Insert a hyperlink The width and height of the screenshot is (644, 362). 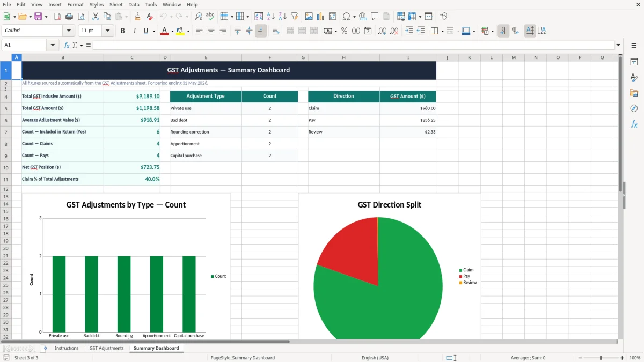[x=363, y=17]
